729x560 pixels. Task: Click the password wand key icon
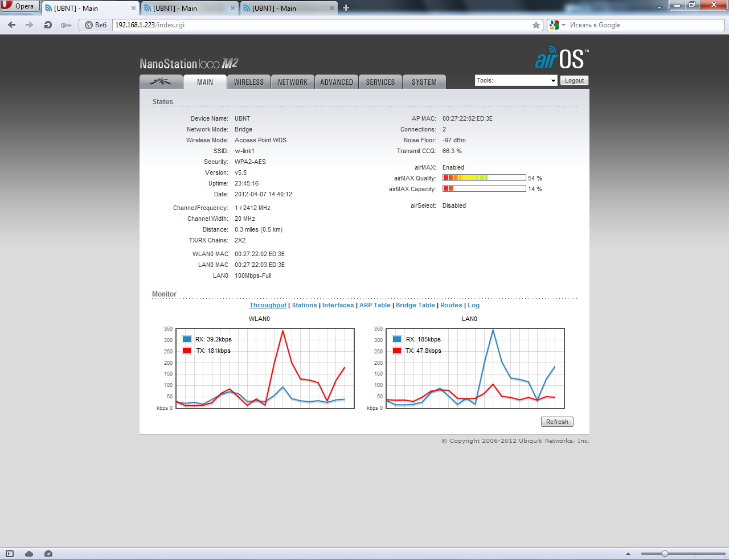point(66,25)
